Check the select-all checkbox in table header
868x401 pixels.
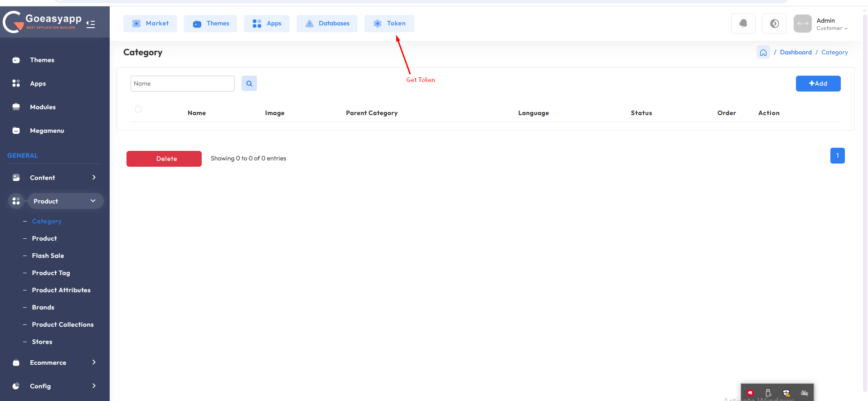pyautogui.click(x=138, y=109)
